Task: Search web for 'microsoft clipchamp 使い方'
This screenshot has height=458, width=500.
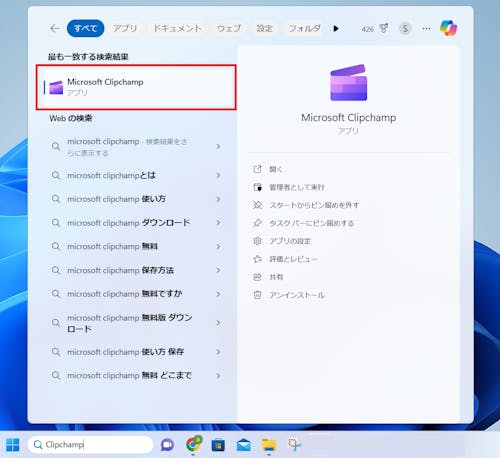Action: pos(116,199)
